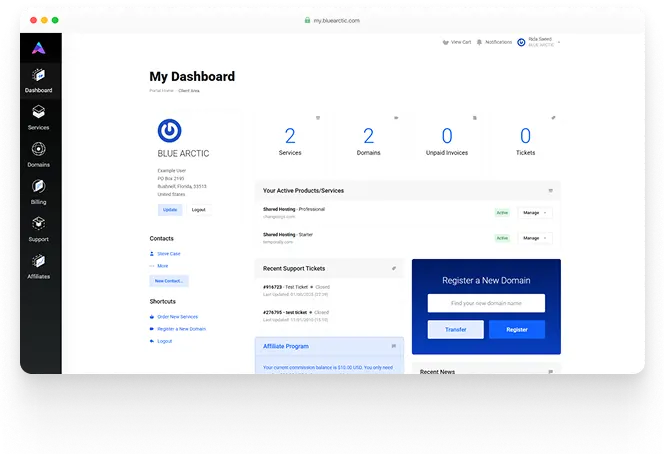
Task: Open the Support sidebar icon
Action: coord(39,228)
